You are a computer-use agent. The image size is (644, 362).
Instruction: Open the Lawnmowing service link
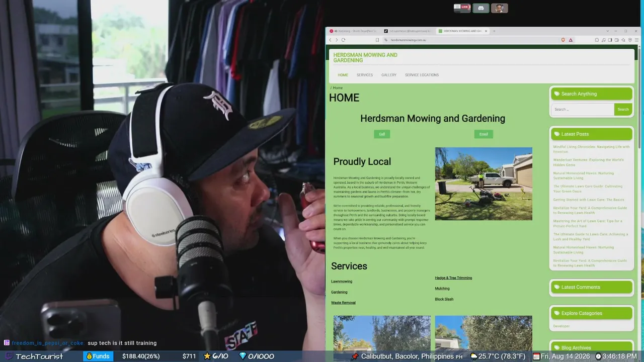click(x=342, y=282)
